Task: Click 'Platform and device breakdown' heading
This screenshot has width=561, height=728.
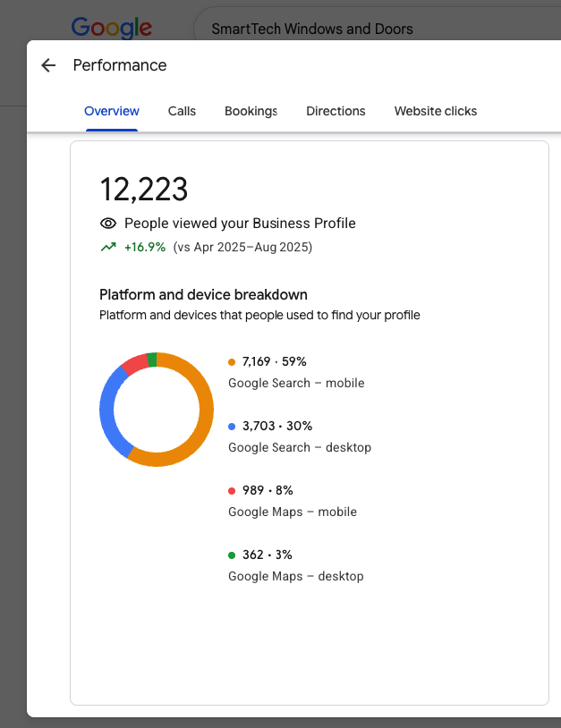Action: pyautogui.click(x=203, y=295)
